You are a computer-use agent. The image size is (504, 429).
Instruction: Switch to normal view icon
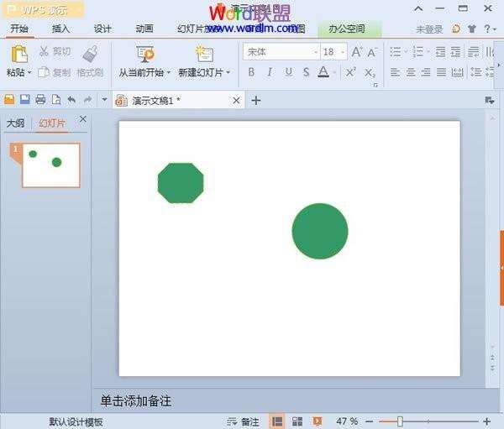tap(276, 421)
